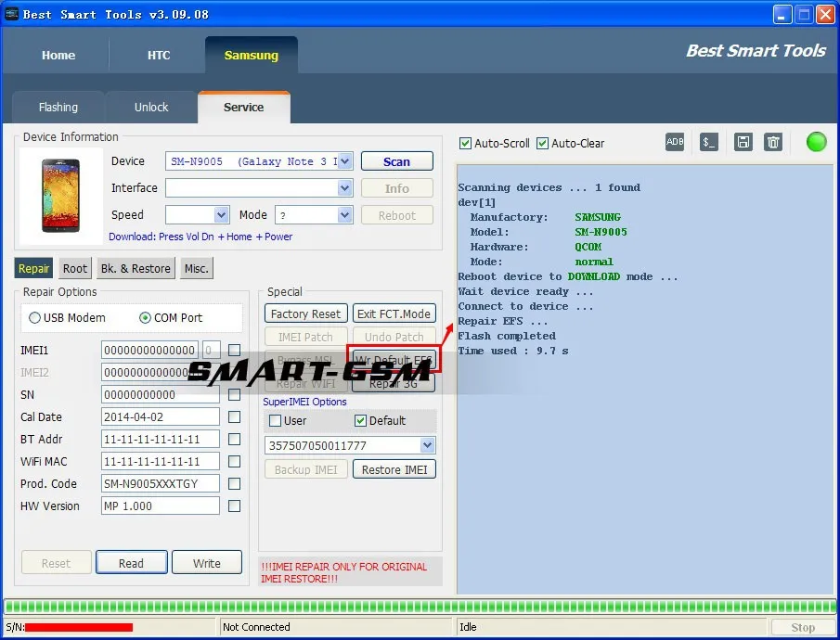
Task: Open the Flashing tab
Action: 58,107
